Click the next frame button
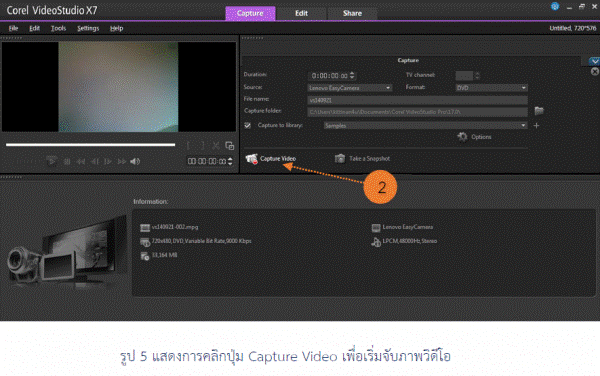Screen dimensions: 600x376 108,161
